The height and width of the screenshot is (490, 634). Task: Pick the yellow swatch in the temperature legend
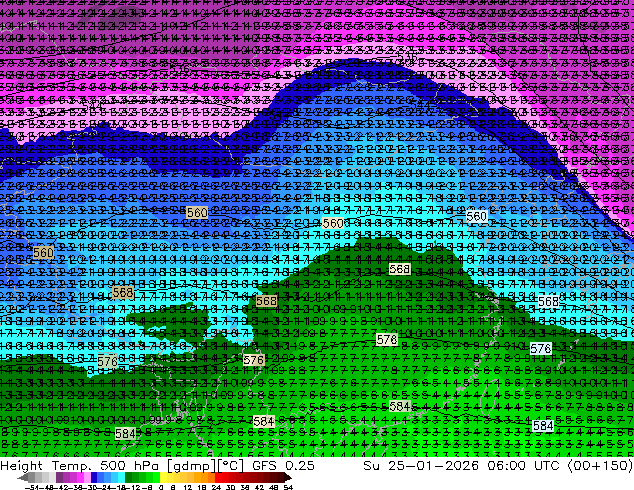[163, 478]
